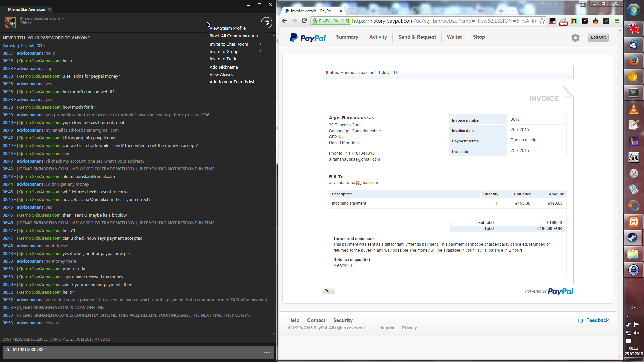Click the flame extension icon in toolbar
Screen dimensions: 644x362
pyautogui.click(x=595, y=21)
